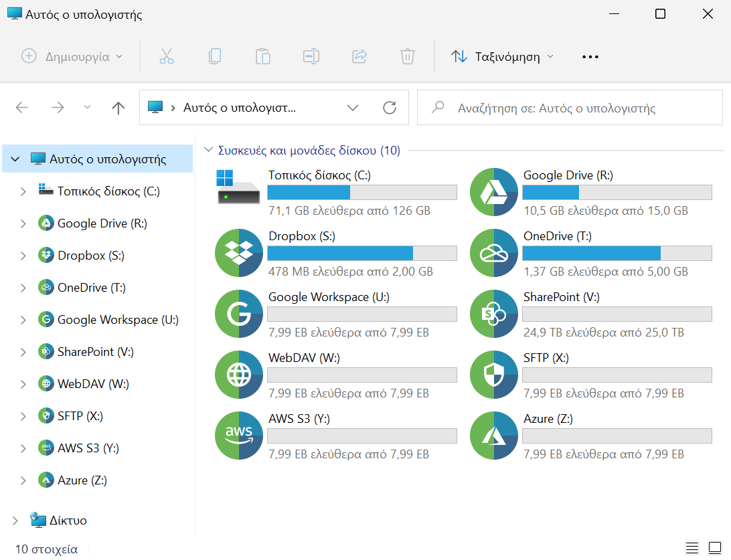Collapse Αυτός ο υπολογιστής tree node
Viewport: 731px width, 560px height.
click(15, 159)
